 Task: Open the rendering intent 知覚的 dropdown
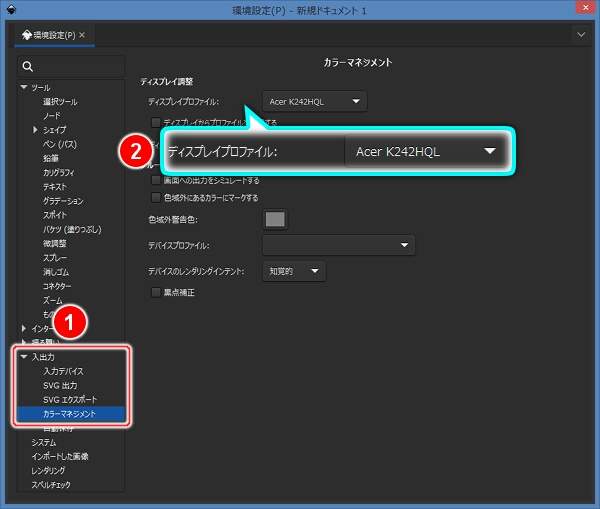coord(294,271)
